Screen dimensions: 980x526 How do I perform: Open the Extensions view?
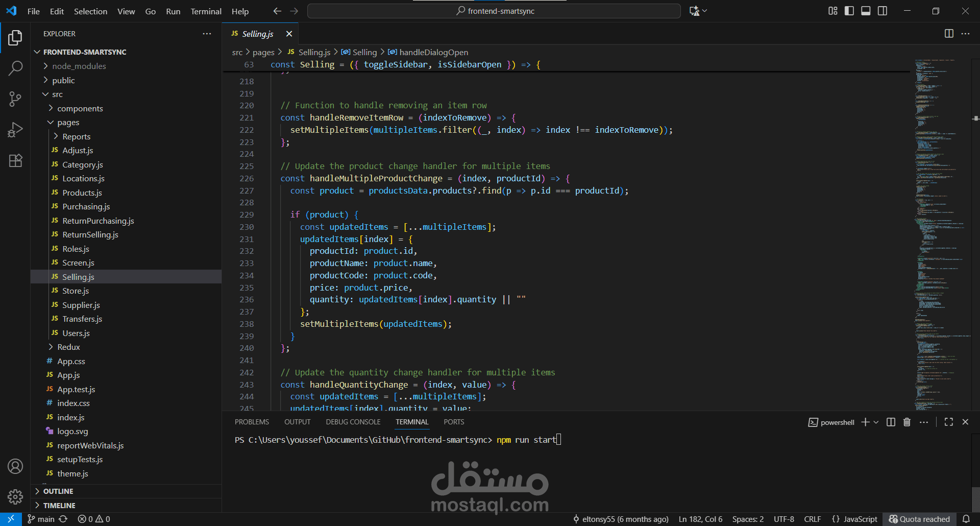(x=15, y=161)
